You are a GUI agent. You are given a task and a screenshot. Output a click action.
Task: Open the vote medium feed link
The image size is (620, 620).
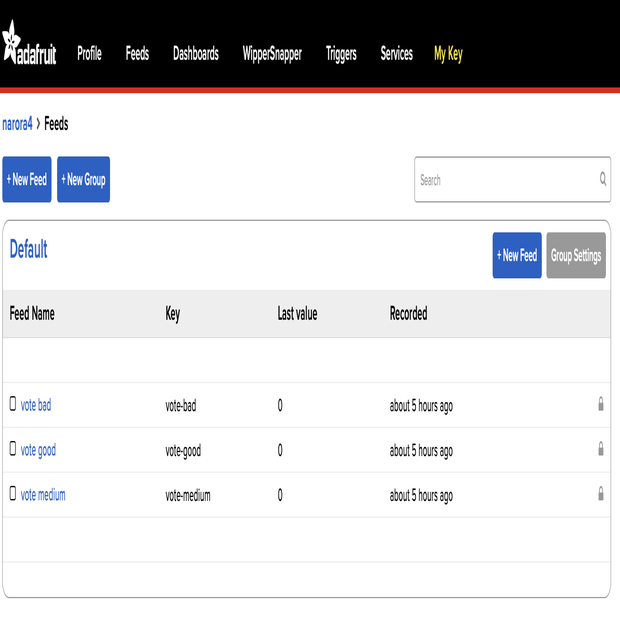(43, 495)
